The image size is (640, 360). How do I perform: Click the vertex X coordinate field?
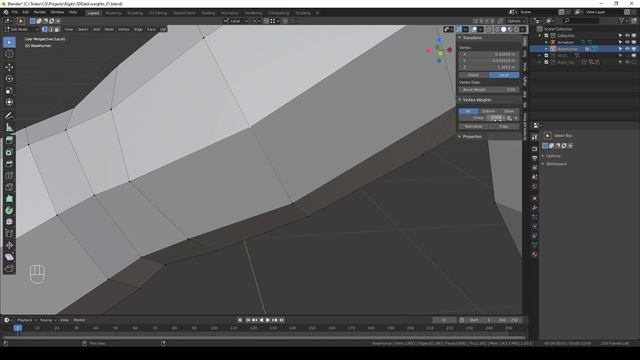(x=489, y=54)
